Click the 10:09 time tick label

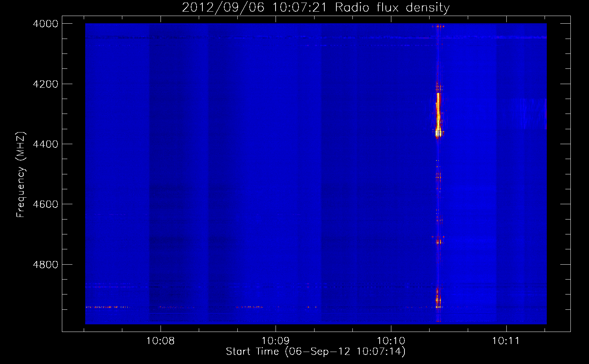coord(276,341)
